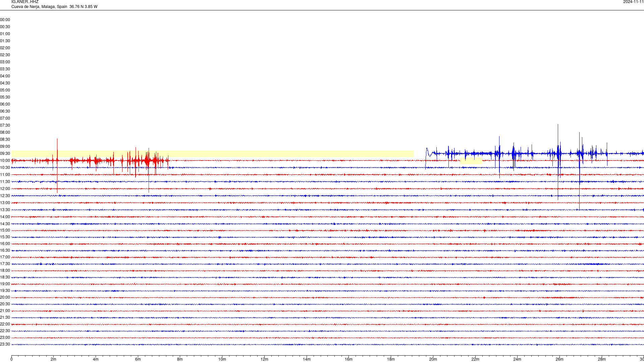Click the station code IG.ANER..HHZ

point(25,2)
